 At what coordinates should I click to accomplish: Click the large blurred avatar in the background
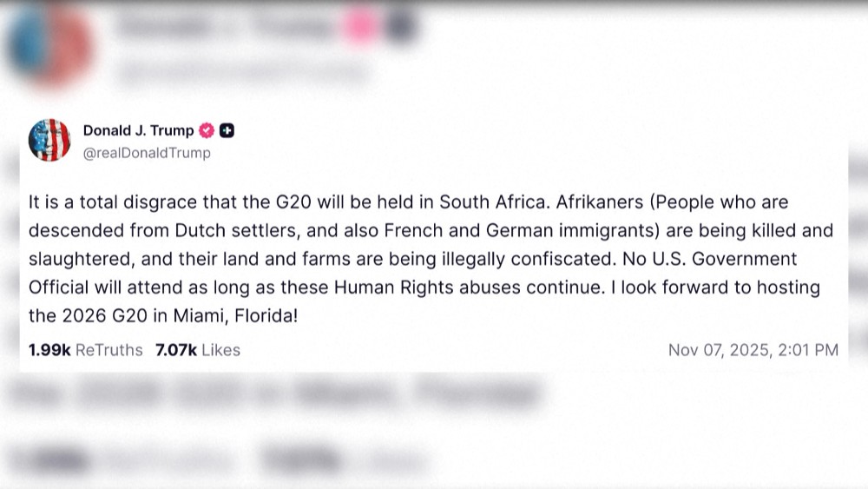click(x=48, y=45)
